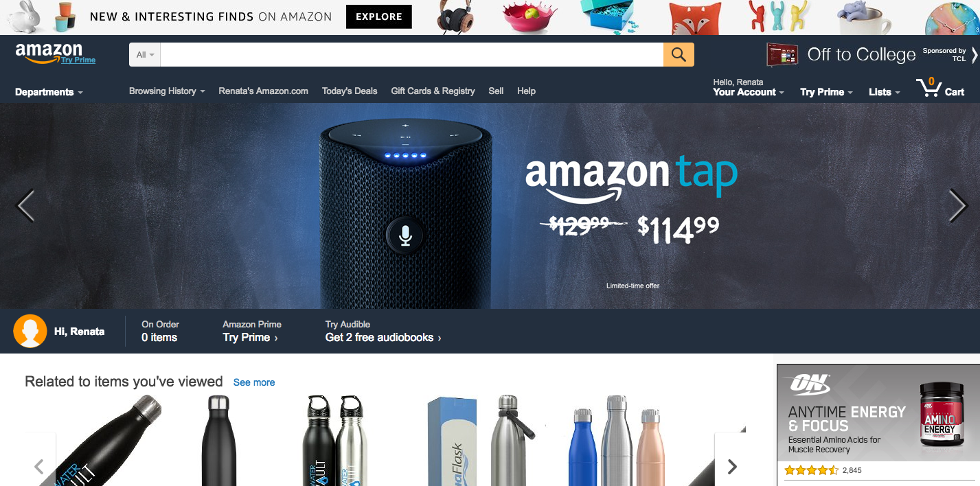Expand the Departments menu
The width and height of the screenshot is (980, 486).
pyautogui.click(x=49, y=92)
